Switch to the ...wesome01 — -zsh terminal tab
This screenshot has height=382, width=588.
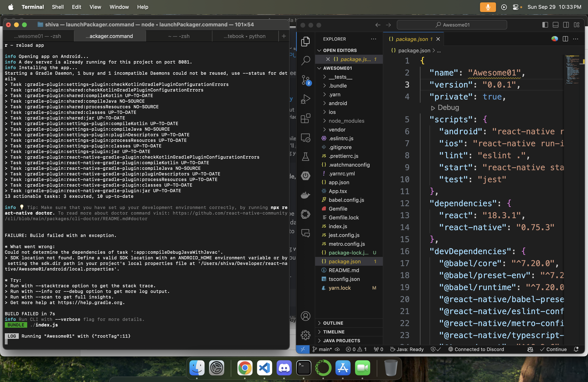click(x=38, y=36)
